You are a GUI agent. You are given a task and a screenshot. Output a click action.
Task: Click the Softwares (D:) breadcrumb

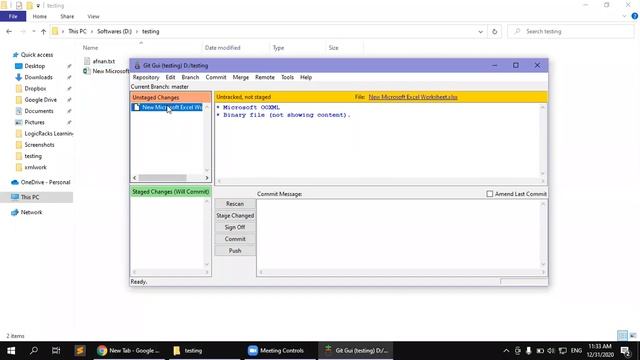(114, 31)
